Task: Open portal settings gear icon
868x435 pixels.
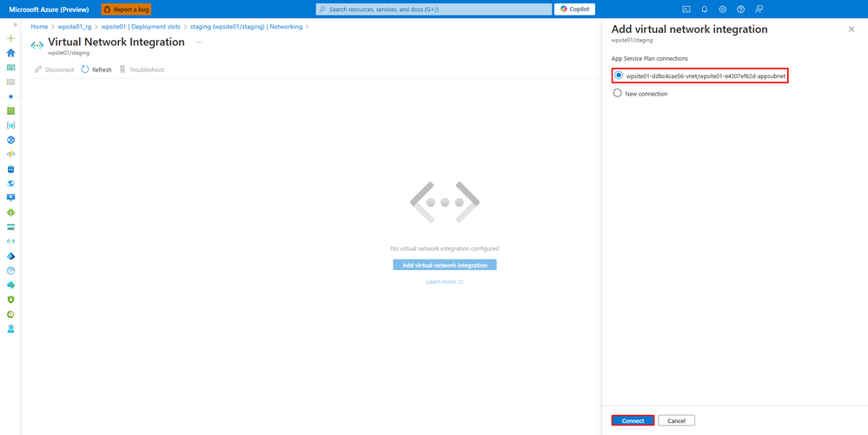Action: tap(722, 10)
